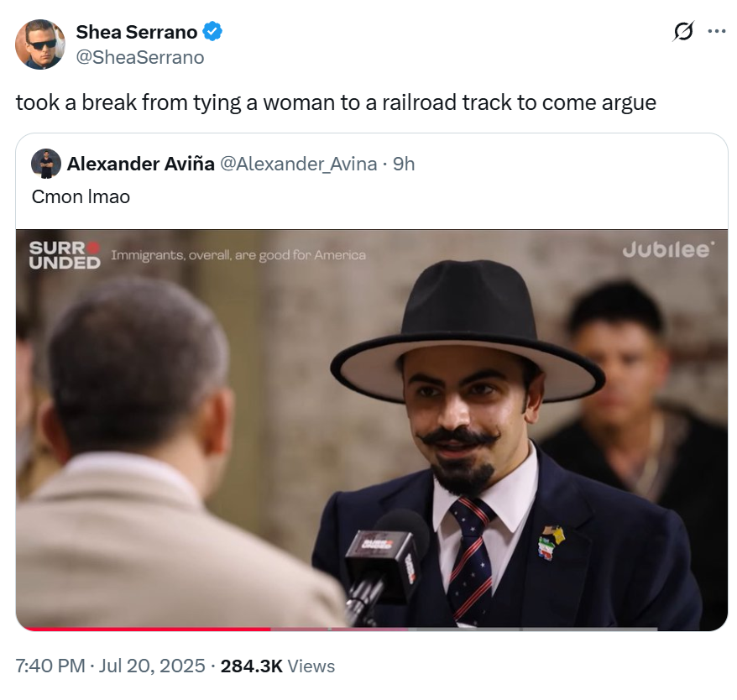Open the quoted tweet text 'Cmon lmao'
Screen dimensions: 737x700
pyautogui.click(x=81, y=196)
